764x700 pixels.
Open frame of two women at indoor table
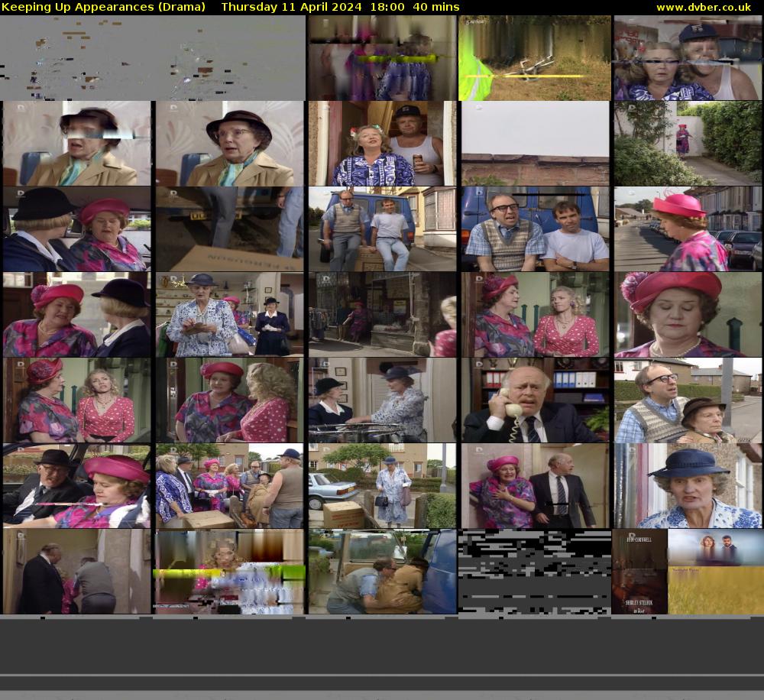click(383, 400)
